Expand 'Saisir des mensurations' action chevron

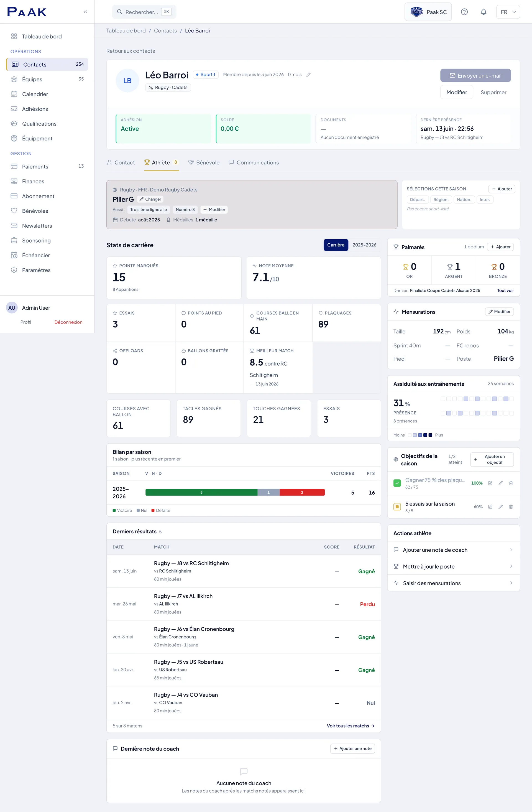coord(511,583)
